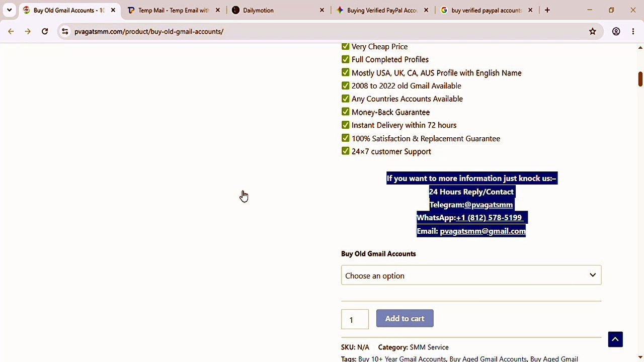View site information for pvagatsmm.com
Screen dimensions: 644x362
point(65,32)
